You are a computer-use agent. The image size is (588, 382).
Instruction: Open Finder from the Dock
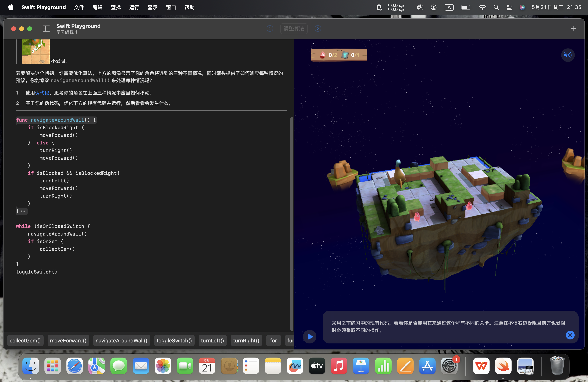pyautogui.click(x=31, y=366)
